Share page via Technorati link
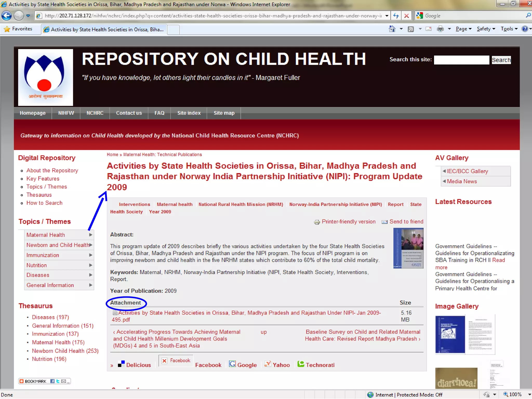Image resolution: width=532 pixels, height=399 pixels. (x=320, y=365)
